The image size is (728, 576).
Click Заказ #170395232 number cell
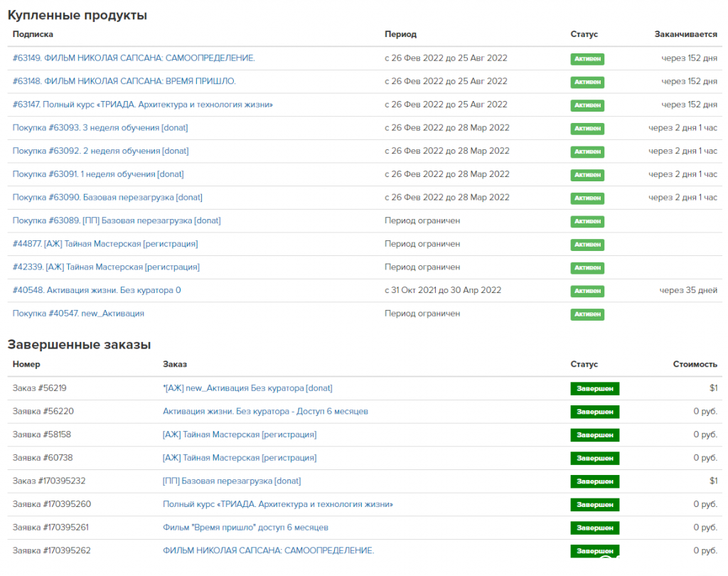(x=49, y=481)
